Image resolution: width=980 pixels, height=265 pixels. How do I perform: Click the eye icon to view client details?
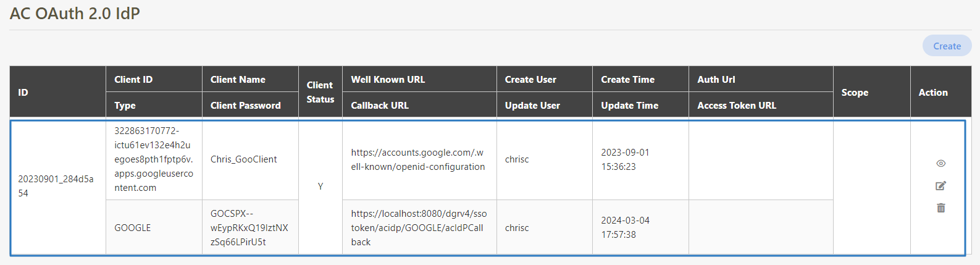[940, 164]
